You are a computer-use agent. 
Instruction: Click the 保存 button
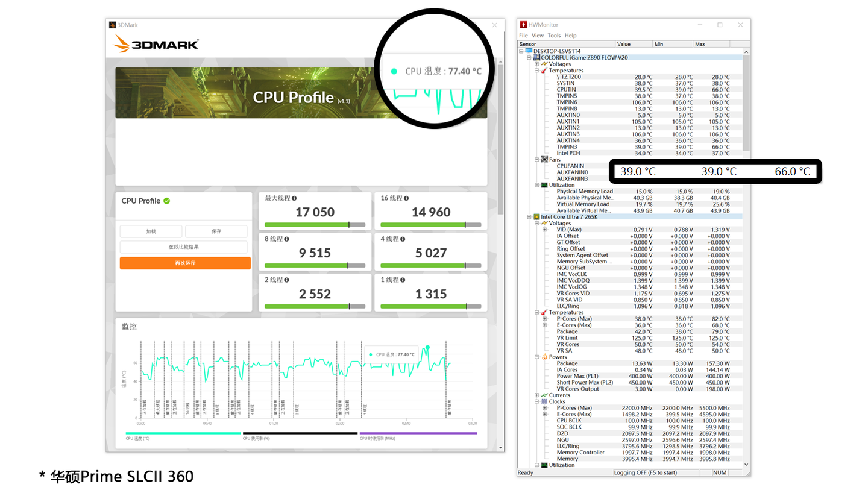[x=216, y=231]
